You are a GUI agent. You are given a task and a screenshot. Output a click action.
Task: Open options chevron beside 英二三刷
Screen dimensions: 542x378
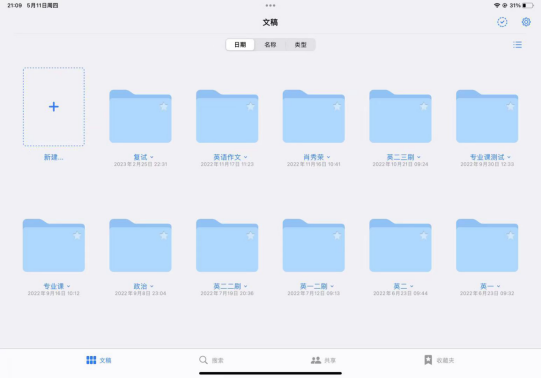419,157
